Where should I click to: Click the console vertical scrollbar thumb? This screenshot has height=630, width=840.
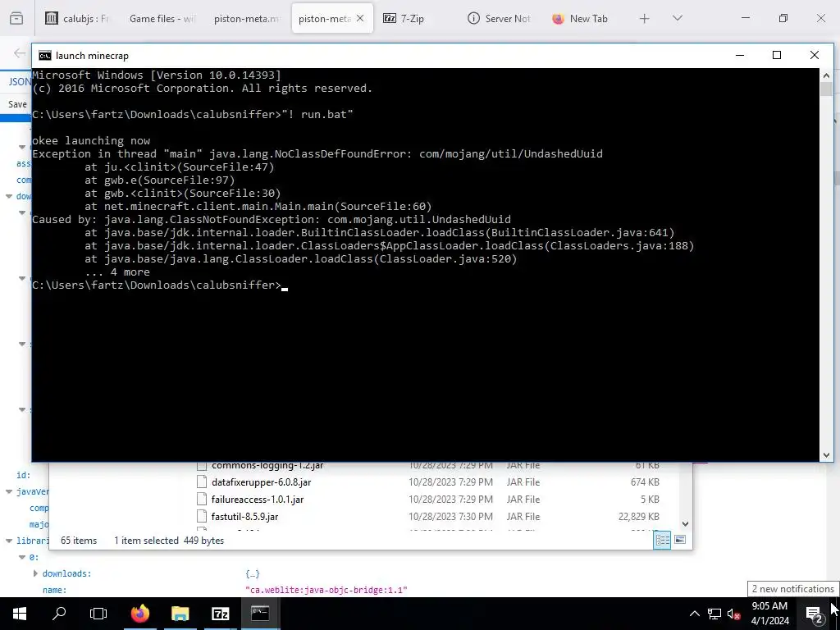(826, 89)
